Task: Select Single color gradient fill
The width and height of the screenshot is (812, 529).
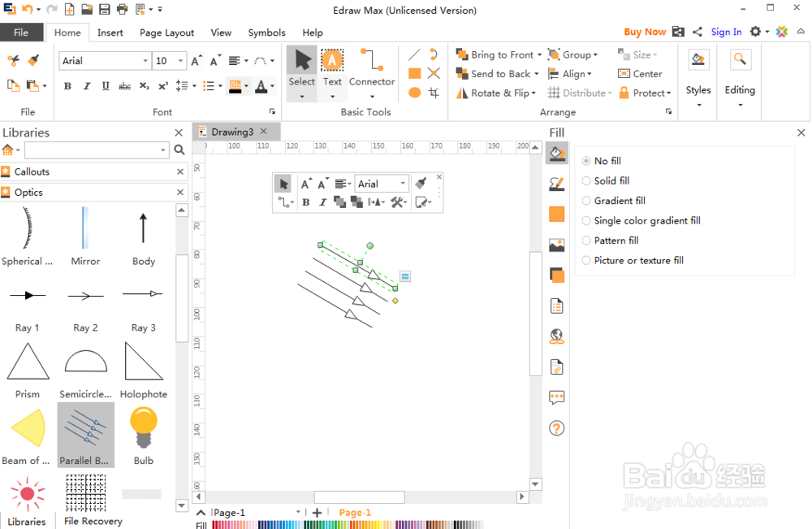Action: 641,221
